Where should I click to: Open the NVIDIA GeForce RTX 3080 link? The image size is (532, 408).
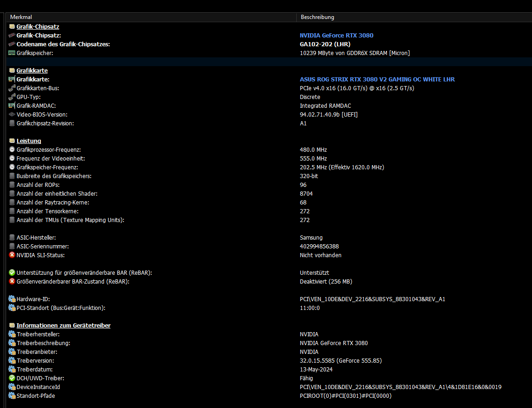tap(336, 35)
